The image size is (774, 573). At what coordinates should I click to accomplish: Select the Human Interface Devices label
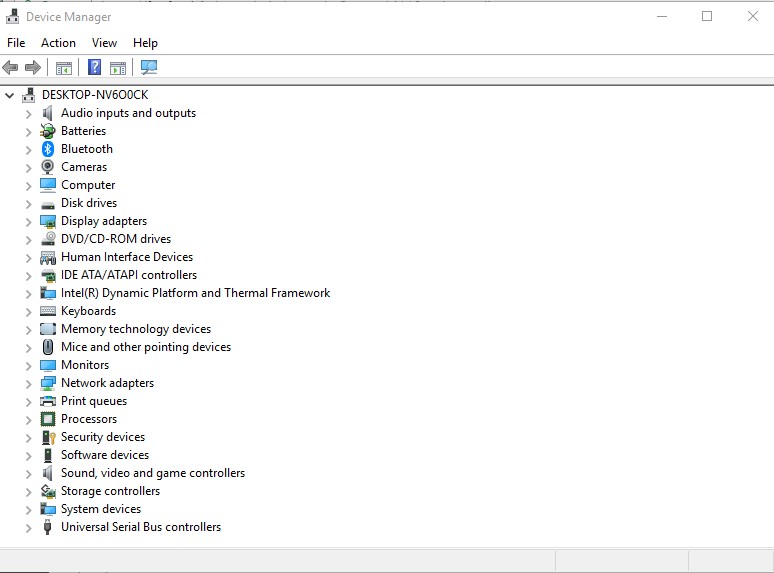click(x=127, y=257)
